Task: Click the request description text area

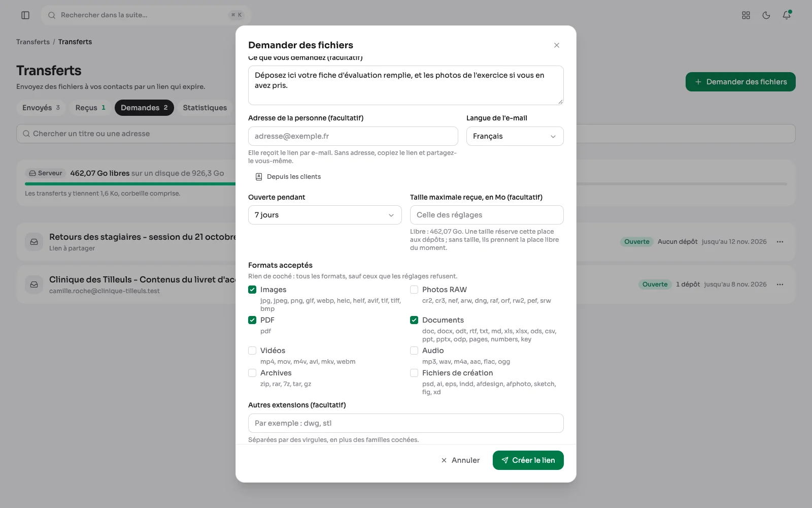Action: pos(406,85)
